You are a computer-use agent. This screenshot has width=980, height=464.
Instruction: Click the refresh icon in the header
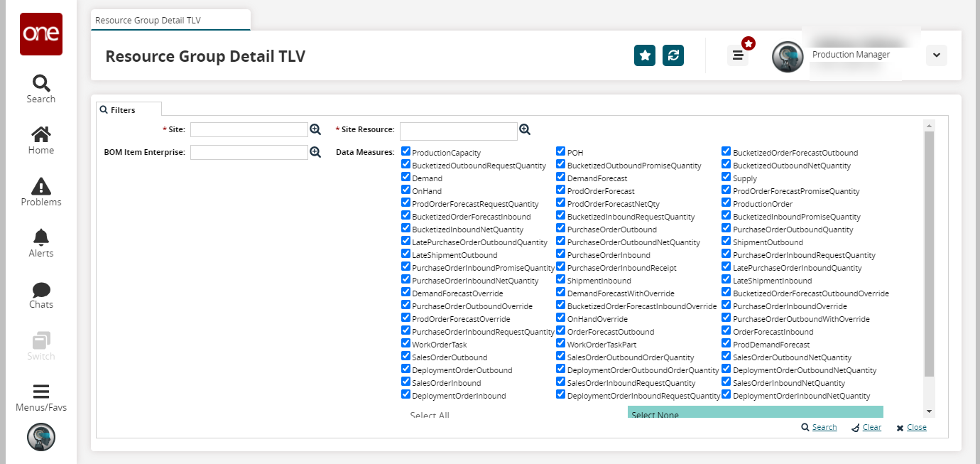pos(673,55)
